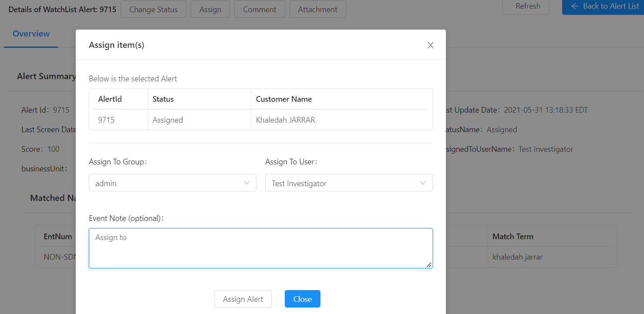Click the Assign Alert button

tap(243, 299)
